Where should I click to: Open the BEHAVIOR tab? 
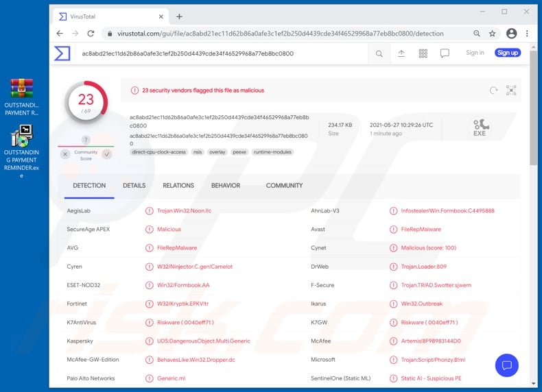point(226,186)
